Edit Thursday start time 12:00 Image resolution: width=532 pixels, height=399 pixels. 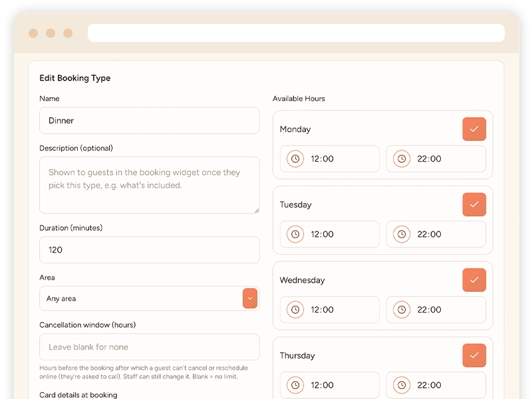pyautogui.click(x=329, y=385)
